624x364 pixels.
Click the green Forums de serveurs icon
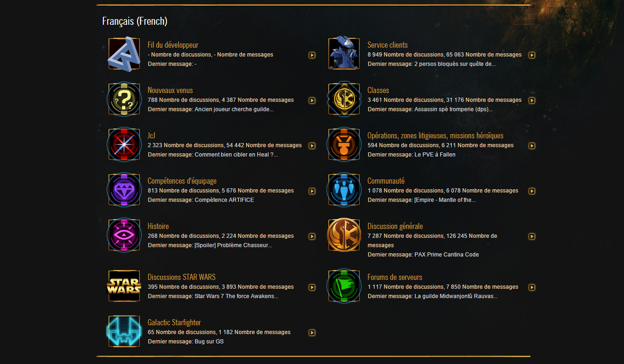coord(344,285)
